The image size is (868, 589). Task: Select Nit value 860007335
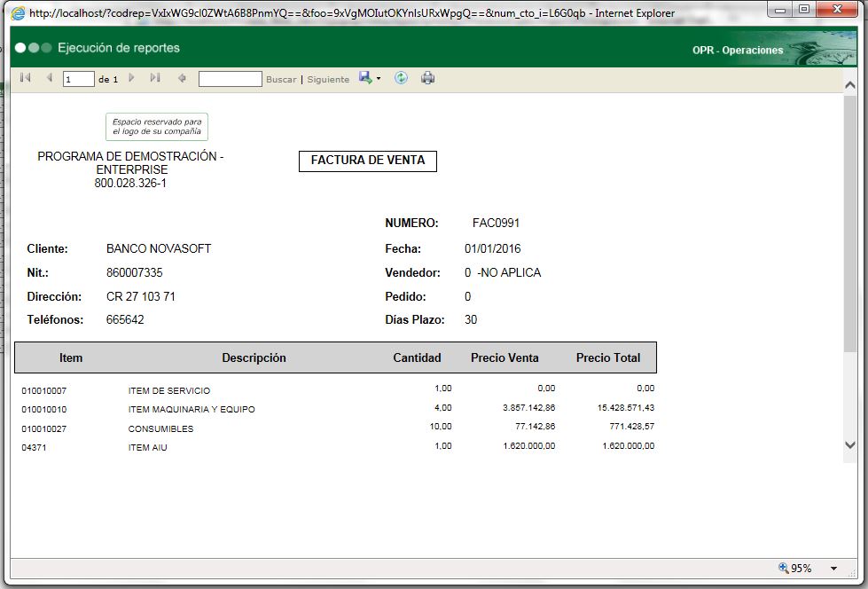(x=135, y=272)
